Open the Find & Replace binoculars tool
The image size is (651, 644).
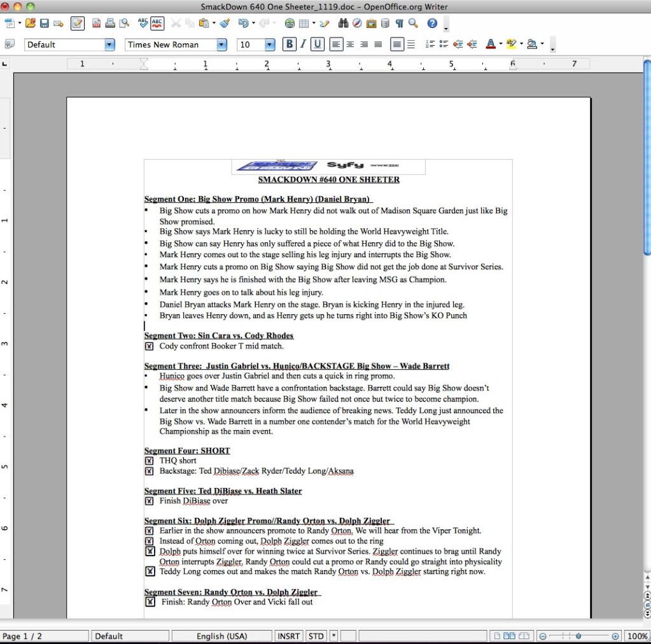click(x=344, y=24)
